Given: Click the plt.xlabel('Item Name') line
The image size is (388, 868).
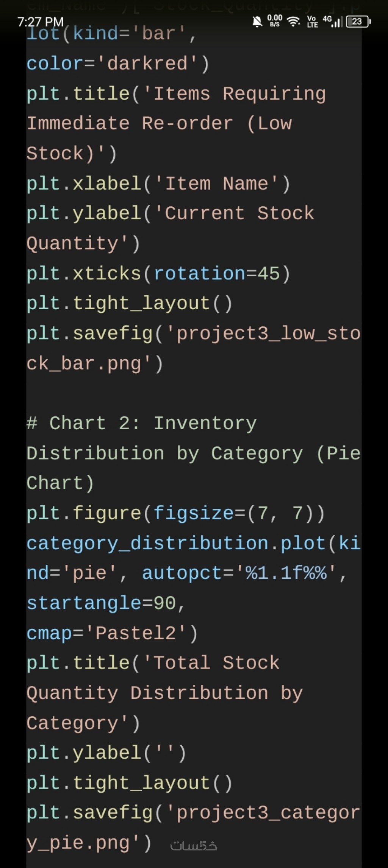Looking at the screenshot, I should pos(158,184).
